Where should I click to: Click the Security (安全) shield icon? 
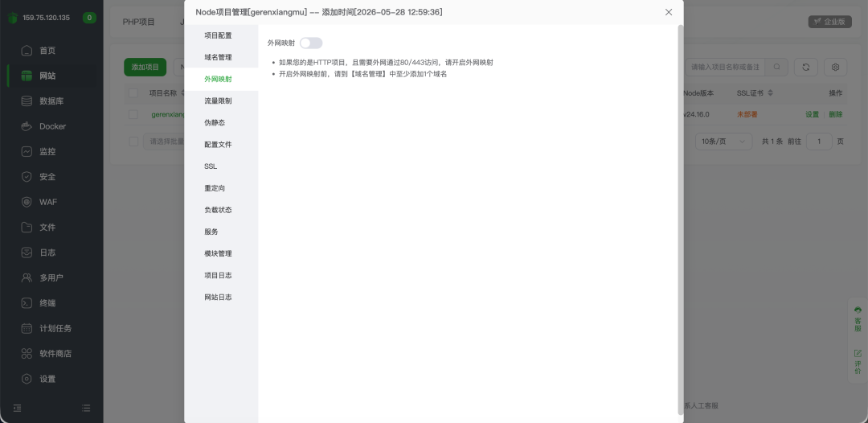[27, 177]
